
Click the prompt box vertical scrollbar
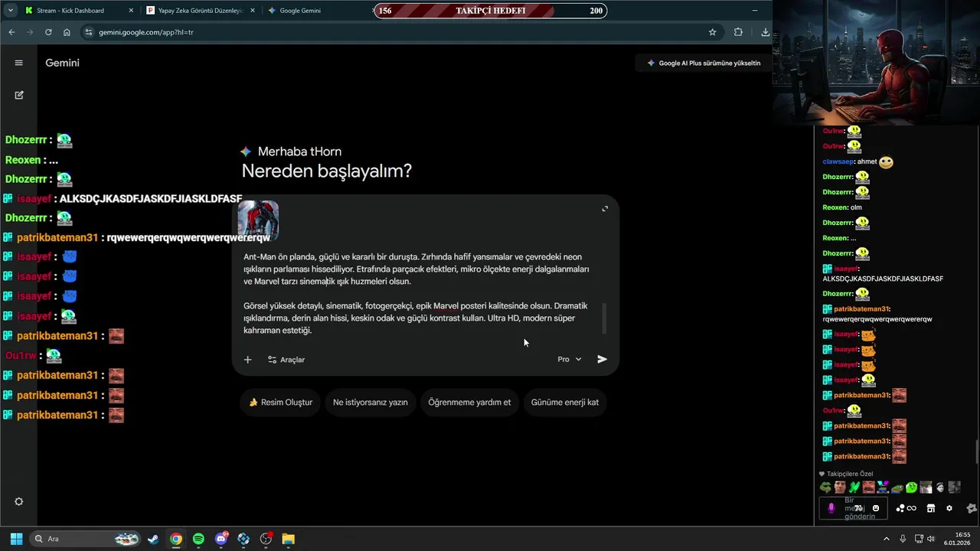pyautogui.click(x=604, y=318)
